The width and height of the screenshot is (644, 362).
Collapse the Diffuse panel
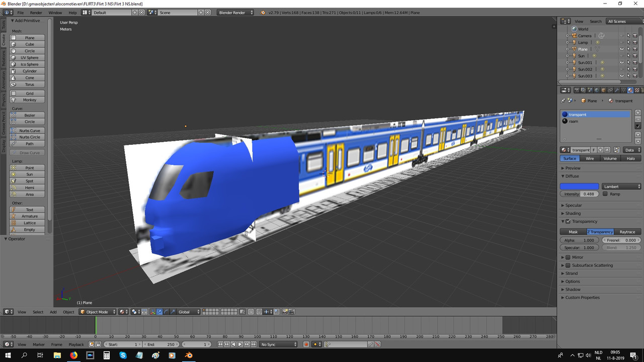[572, 176]
